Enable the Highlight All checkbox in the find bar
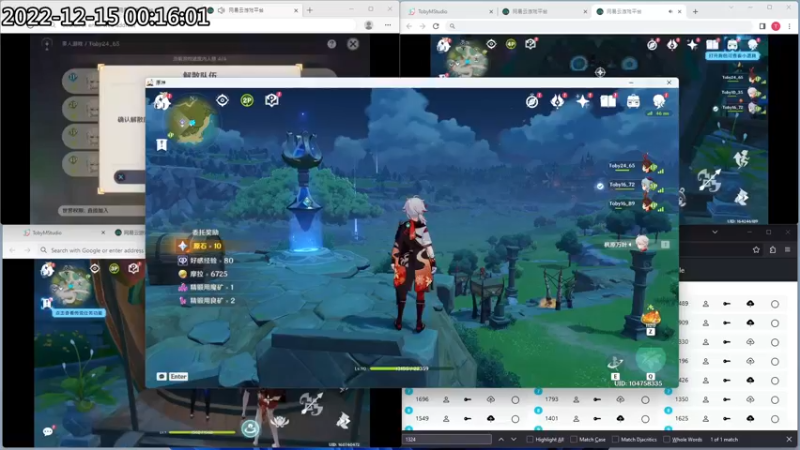800x450 pixels. [530, 439]
